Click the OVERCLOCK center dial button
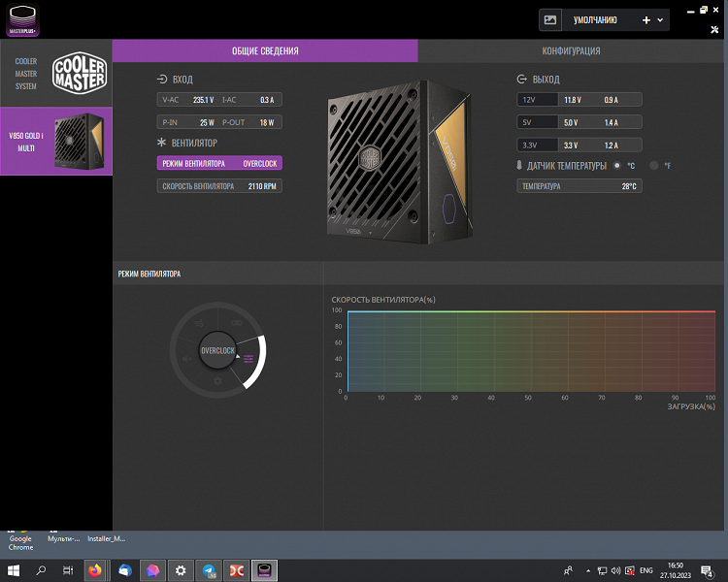 [217, 350]
